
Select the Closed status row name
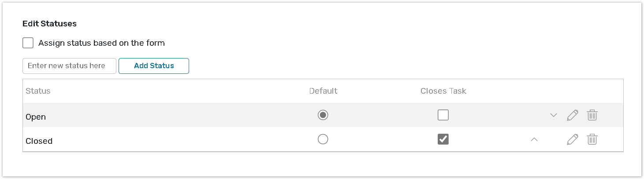pos(39,141)
